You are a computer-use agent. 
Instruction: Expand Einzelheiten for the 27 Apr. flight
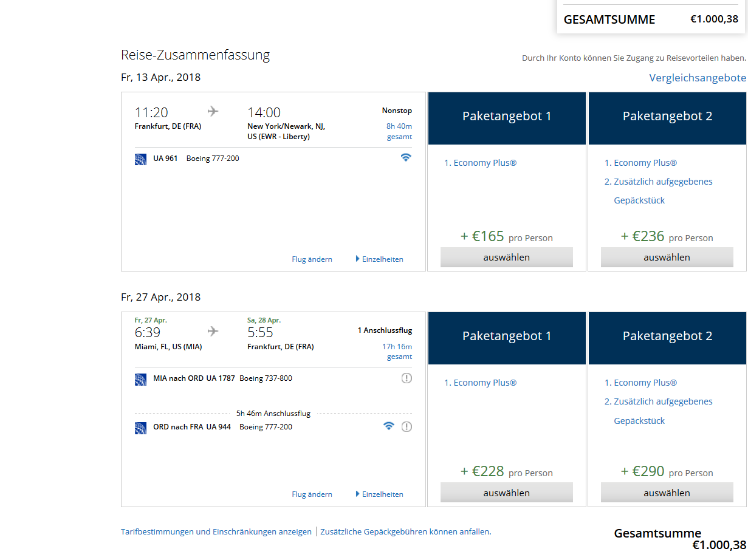[x=380, y=494]
